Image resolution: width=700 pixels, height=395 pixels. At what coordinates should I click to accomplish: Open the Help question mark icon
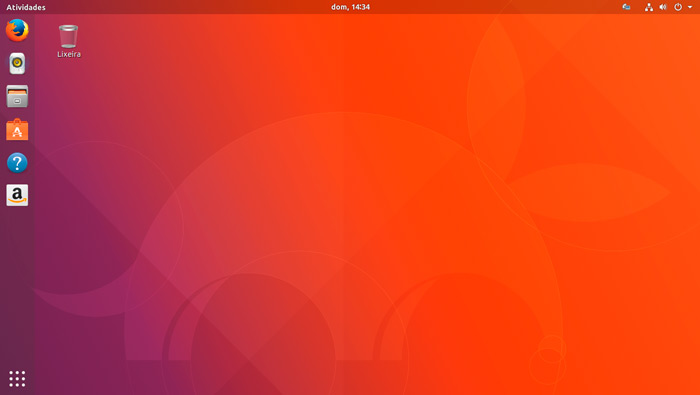tap(17, 163)
